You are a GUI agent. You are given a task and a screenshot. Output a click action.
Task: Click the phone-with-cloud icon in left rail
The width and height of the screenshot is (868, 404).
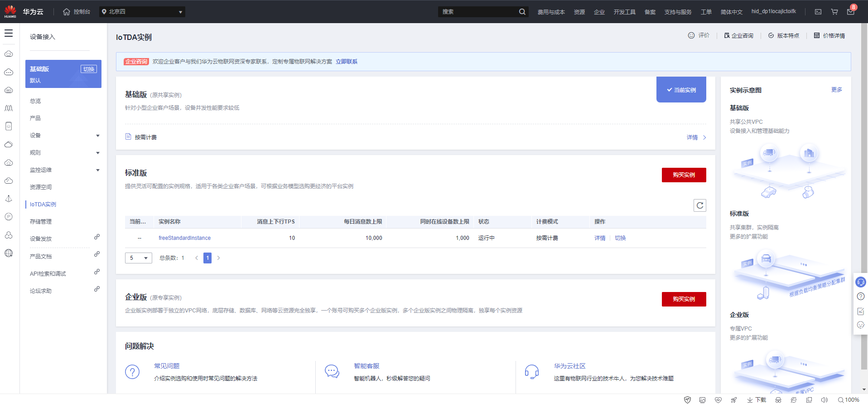[x=9, y=126]
